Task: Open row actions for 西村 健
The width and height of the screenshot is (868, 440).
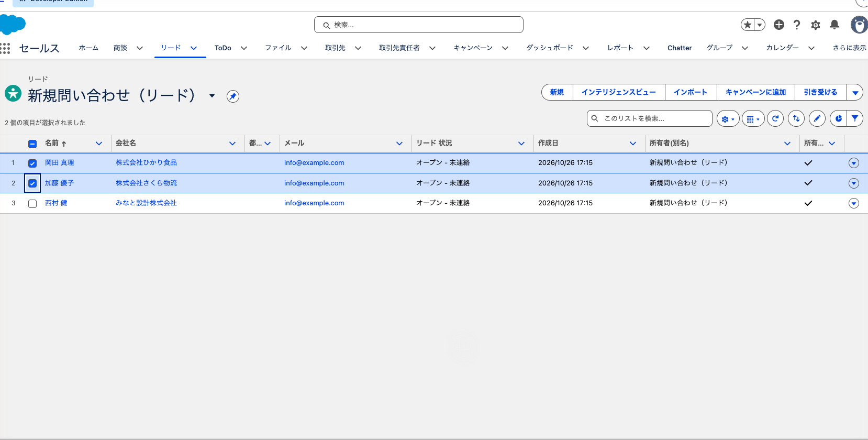Action: (854, 203)
